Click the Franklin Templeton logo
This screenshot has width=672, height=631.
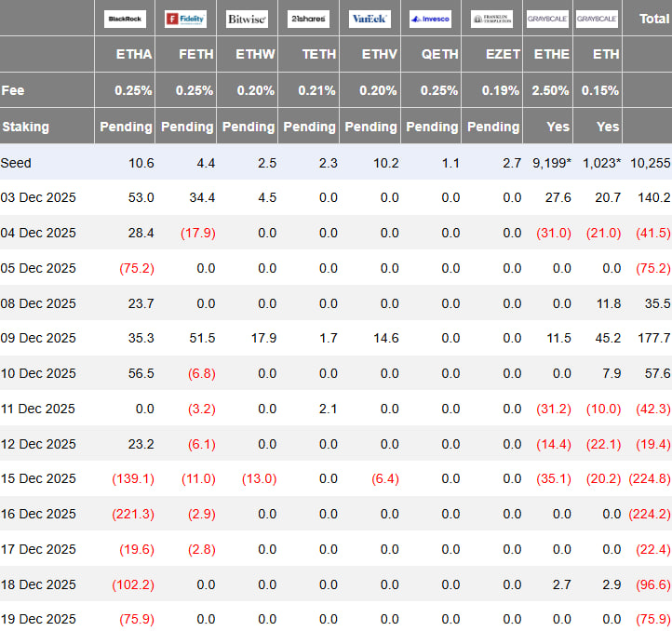(x=491, y=19)
